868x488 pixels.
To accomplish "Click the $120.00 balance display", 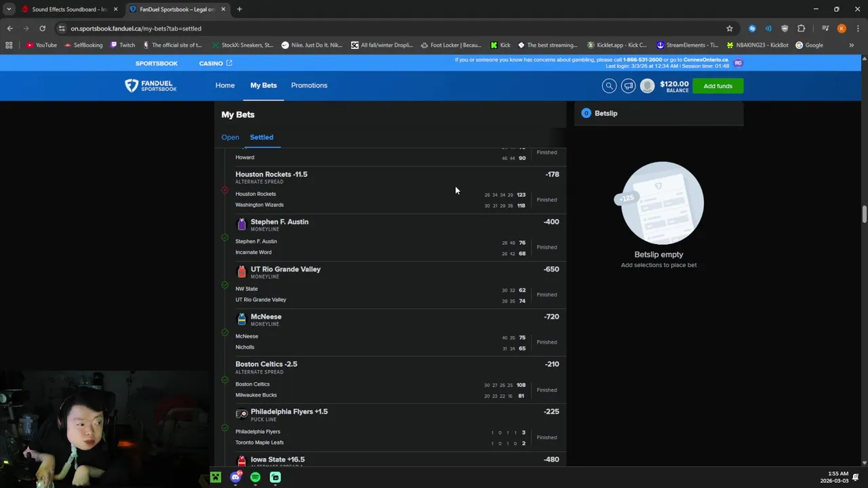I will pyautogui.click(x=674, y=86).
